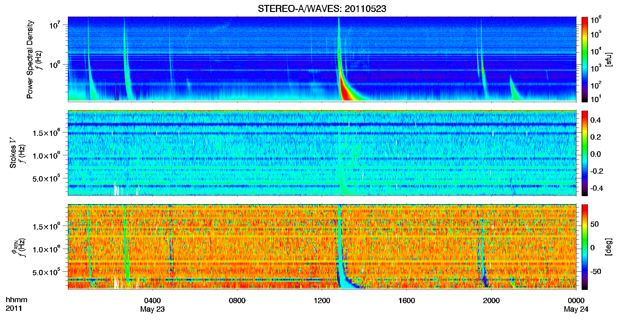Click the 0.4 label on the Stokes colorbar

click(595, 120)
